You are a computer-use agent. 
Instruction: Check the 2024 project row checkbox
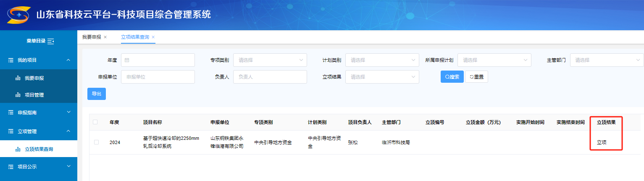[x=96, y=142]
